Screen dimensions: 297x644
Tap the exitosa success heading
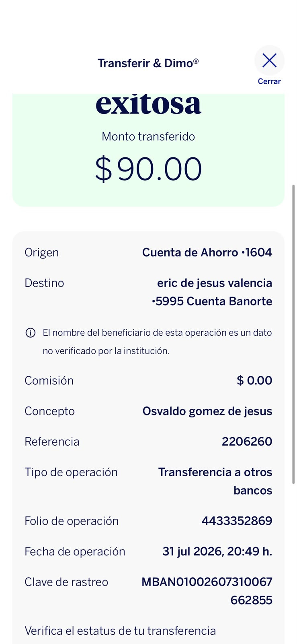(x=148, y=103)
